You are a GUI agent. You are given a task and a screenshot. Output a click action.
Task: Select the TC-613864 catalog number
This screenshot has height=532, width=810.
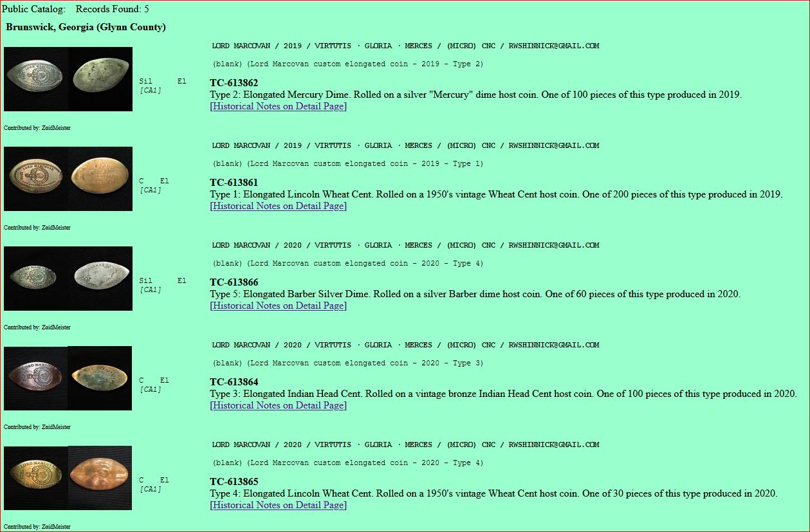[234, 382]
